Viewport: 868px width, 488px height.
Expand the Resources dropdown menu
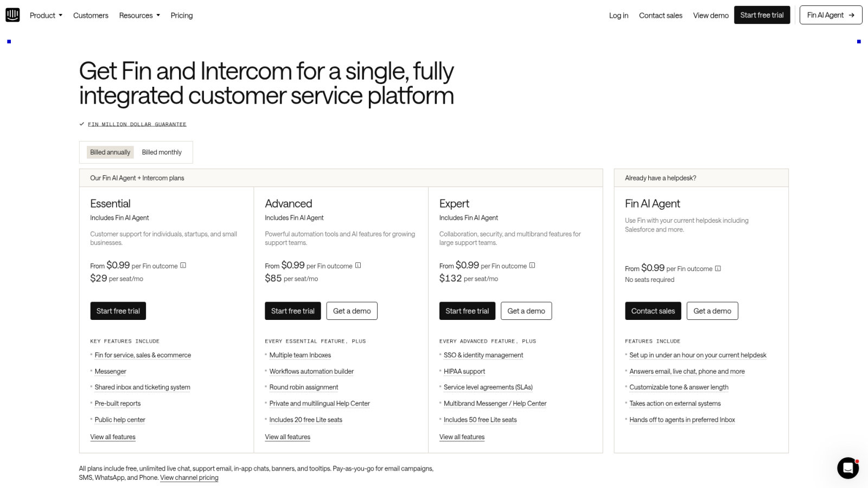pyautogui.click(x=139, y=15)
